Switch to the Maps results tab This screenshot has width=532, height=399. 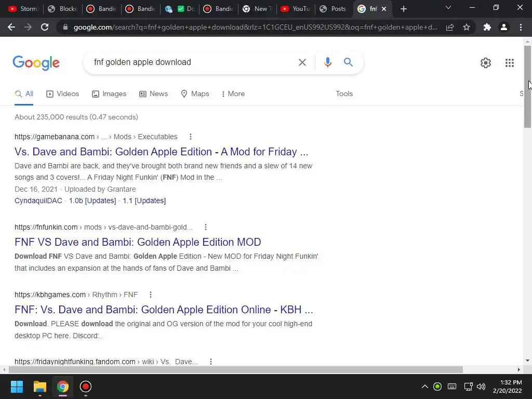(x=195, y=94)
